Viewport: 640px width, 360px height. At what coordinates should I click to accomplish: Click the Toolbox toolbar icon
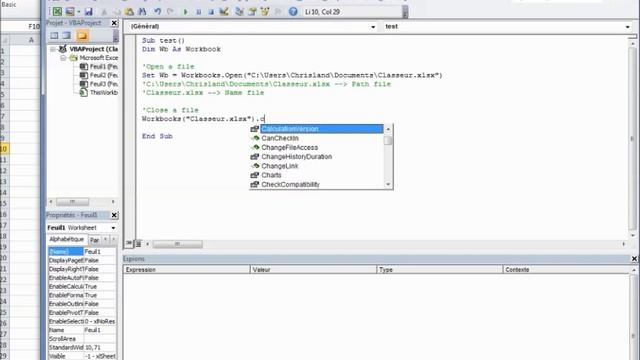pos(278,12)
